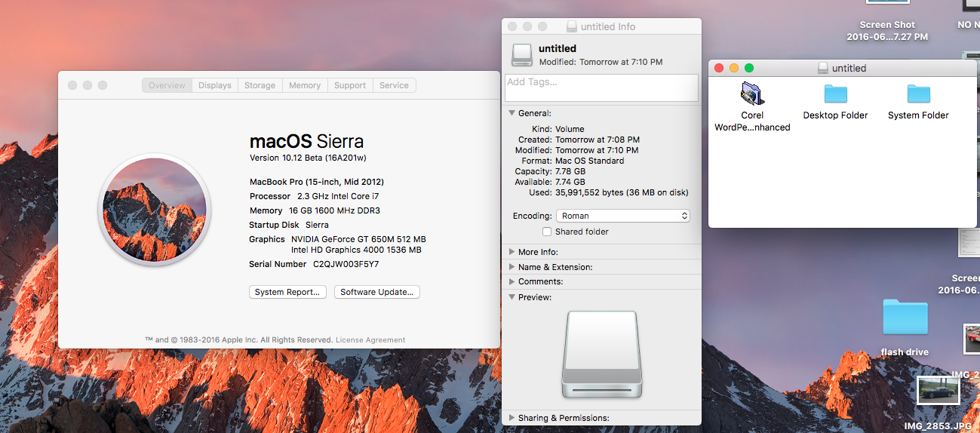Click the macOS Sierra mountain logo
The image size is (980, 433).
[155, 209]
